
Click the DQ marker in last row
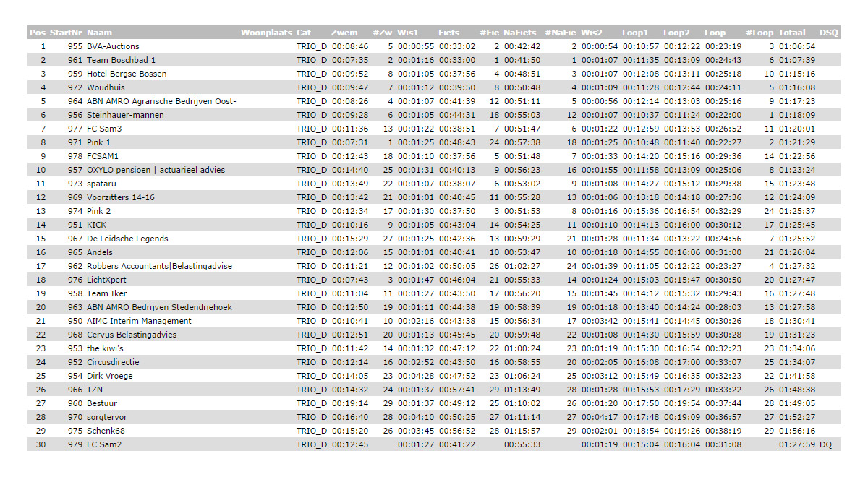pos(825,444)
